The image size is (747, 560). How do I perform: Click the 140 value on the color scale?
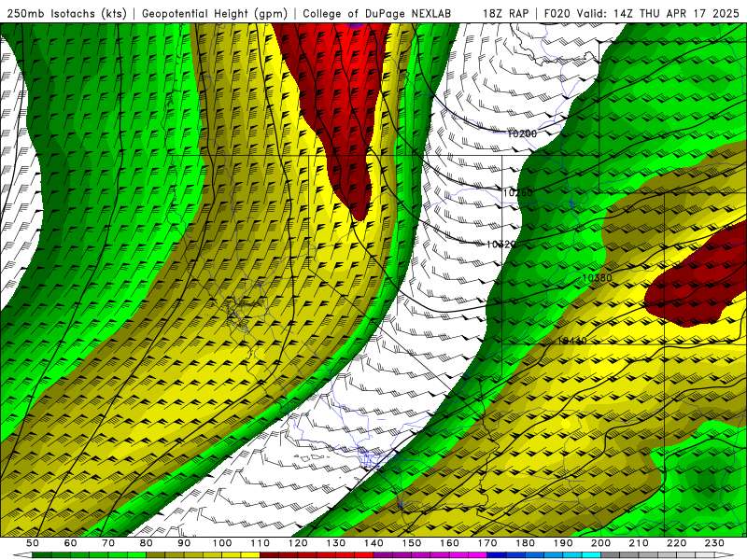point(373,543)
